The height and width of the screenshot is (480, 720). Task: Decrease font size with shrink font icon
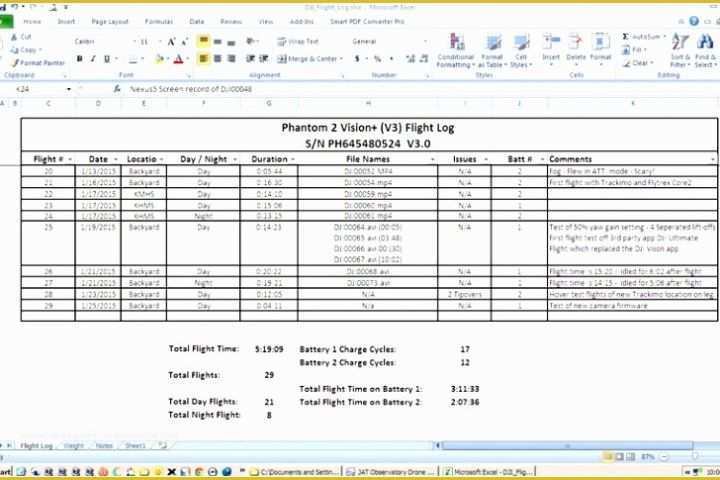click(185, 42)
